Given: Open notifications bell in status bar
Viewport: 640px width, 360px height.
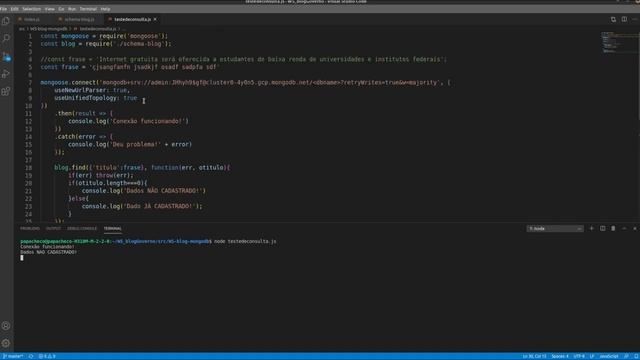Looking at the screenshot, I should 636,356.
